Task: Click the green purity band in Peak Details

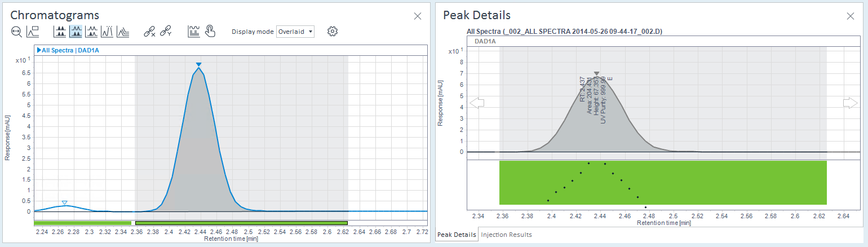Action: click(663, 183)
